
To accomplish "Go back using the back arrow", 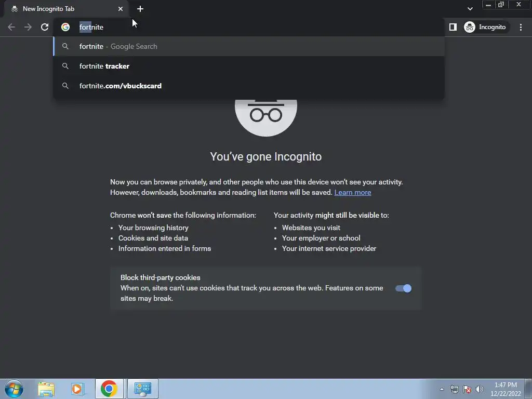I will click(11, 27).
